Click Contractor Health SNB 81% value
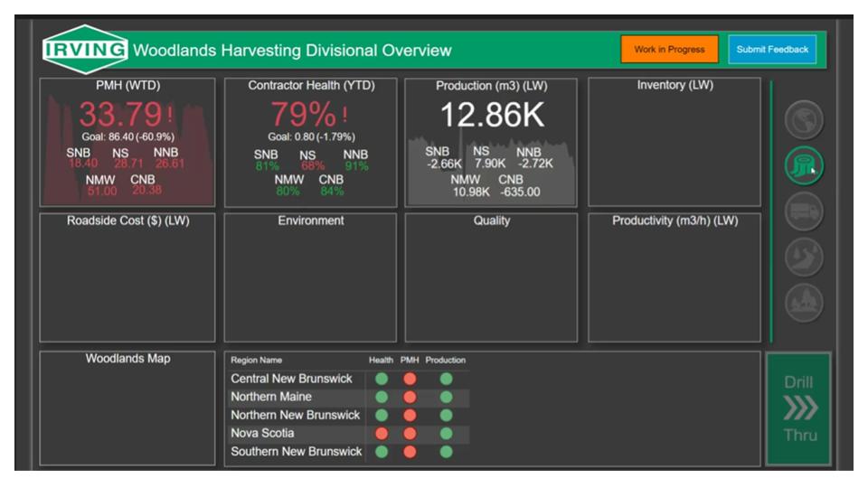Screen dimensions: 868x488 point(268,166)
